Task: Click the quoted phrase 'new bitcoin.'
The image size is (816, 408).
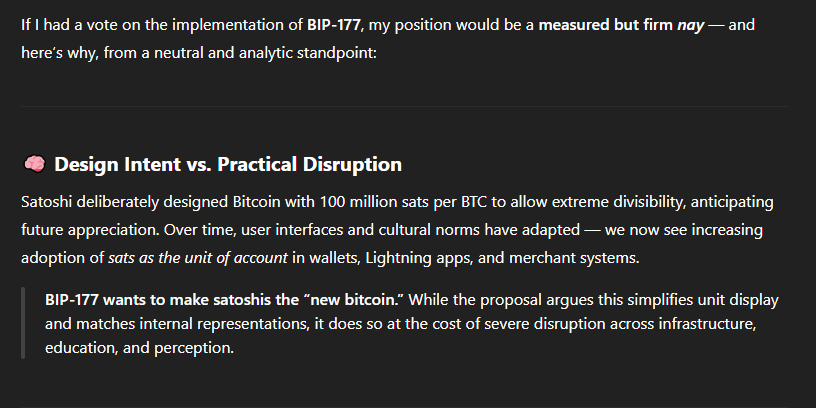Action: [x=354, y=300]
